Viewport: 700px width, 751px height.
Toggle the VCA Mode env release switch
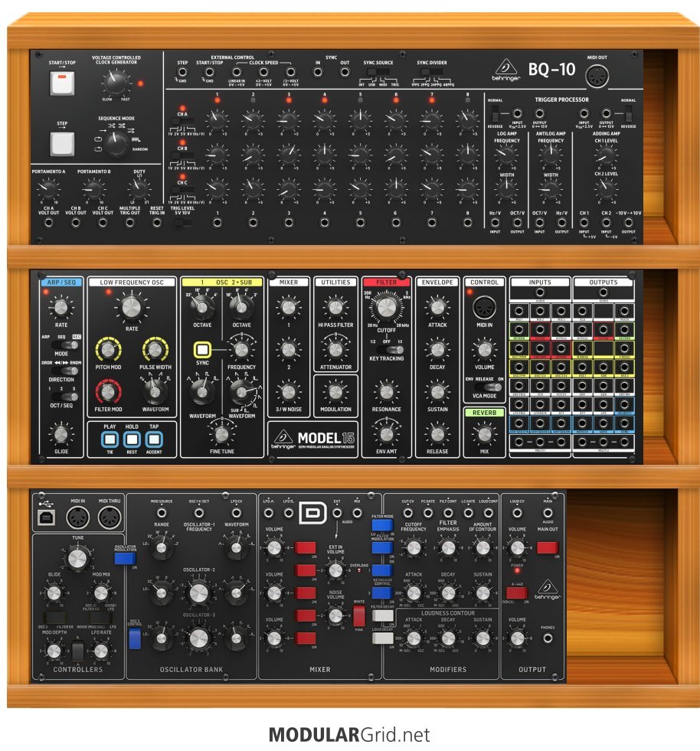coord(483,387)
